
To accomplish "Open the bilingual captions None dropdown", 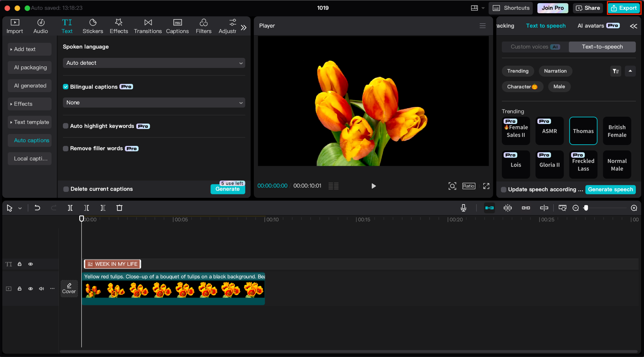I will [153, 103].
